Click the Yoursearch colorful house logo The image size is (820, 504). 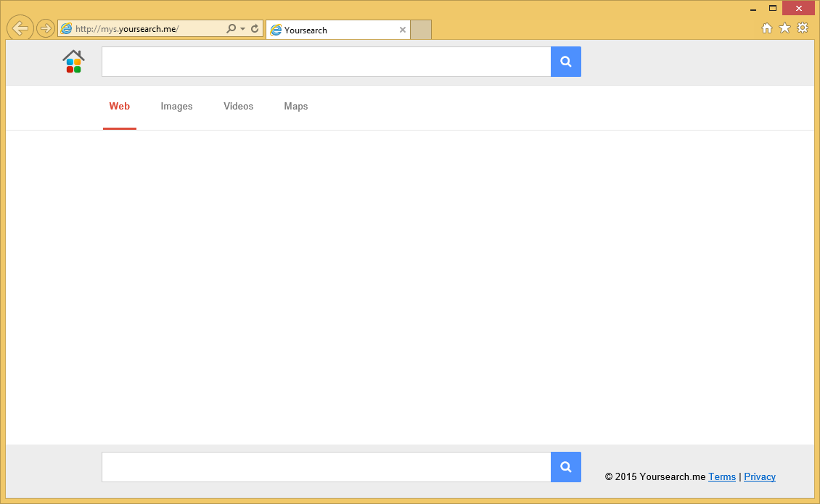(73, 62)
